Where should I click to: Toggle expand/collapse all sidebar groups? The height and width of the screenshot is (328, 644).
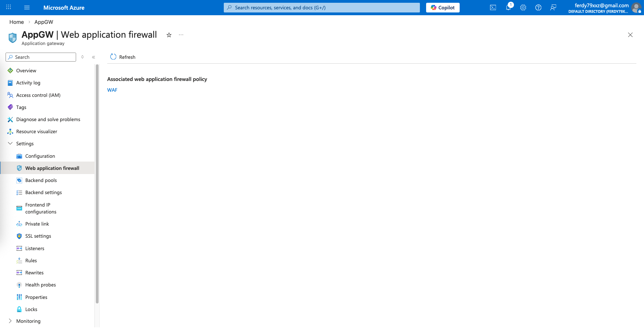82,57
